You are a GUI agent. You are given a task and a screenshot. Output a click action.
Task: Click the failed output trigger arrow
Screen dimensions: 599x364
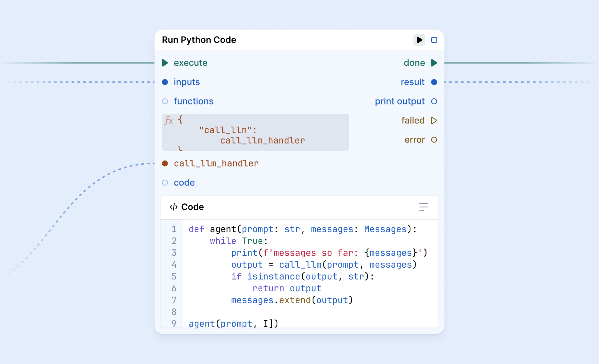pyautogui.click(x=434, y=120)
